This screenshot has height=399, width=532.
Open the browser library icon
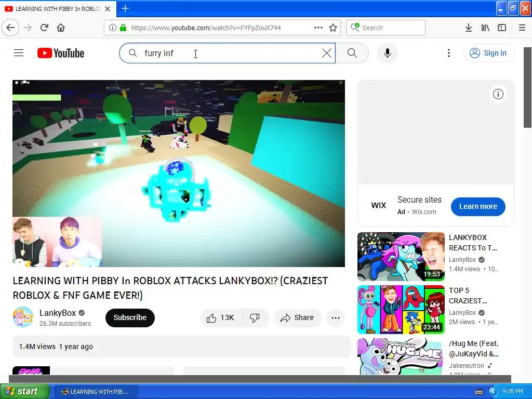click(x=485, y=28)
